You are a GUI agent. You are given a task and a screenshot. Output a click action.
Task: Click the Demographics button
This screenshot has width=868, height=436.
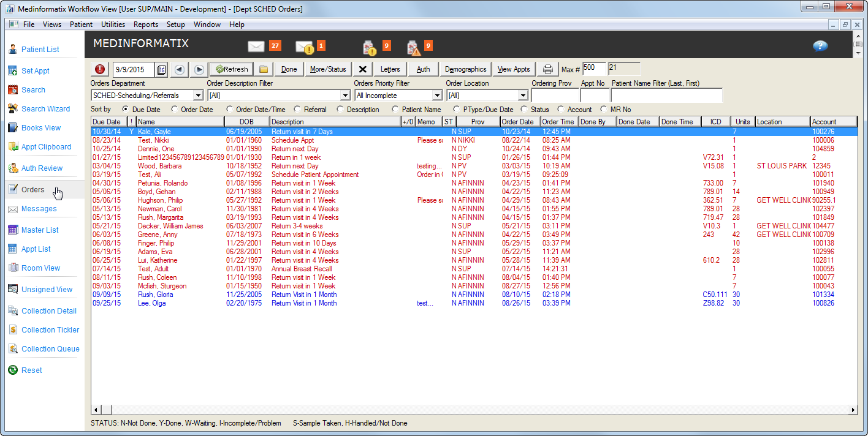click(466, 69)
